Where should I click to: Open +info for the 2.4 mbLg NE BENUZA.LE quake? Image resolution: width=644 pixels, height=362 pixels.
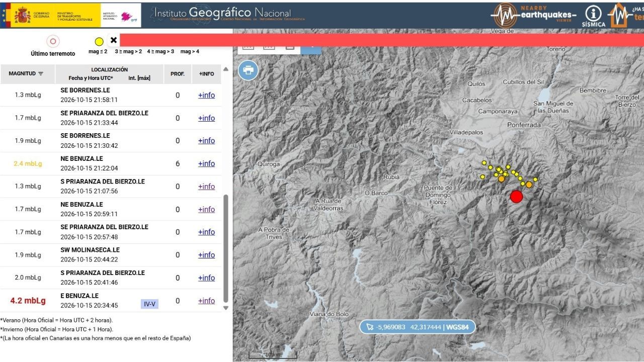tap(206, 163)
